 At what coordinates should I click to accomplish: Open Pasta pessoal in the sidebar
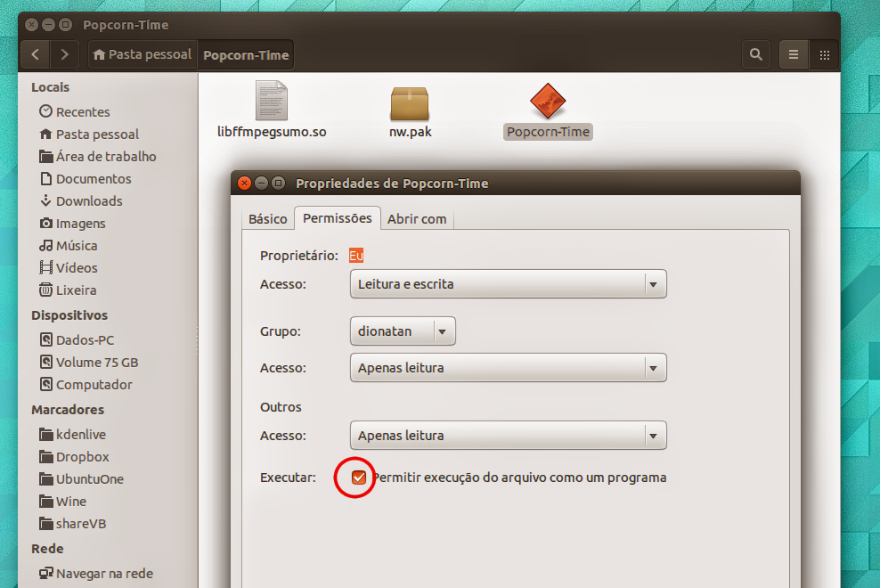coord(89,135)
